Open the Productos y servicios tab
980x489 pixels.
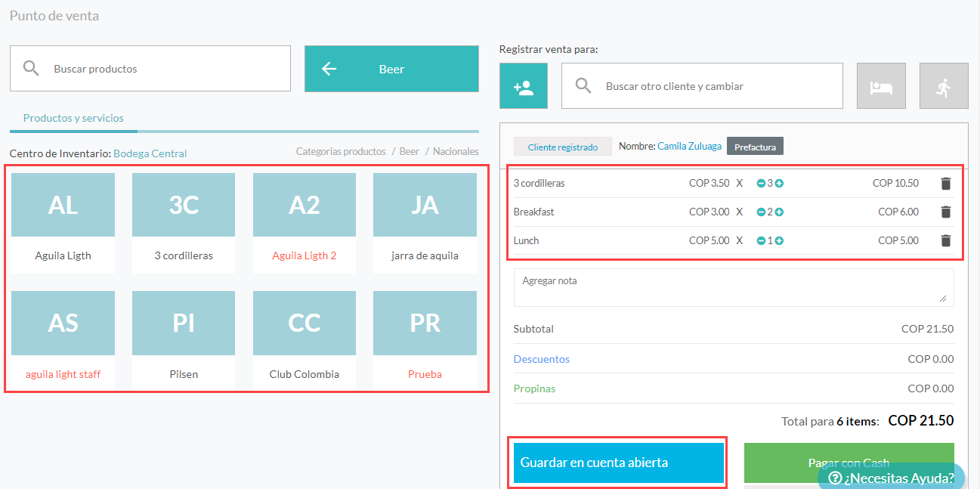73,119
